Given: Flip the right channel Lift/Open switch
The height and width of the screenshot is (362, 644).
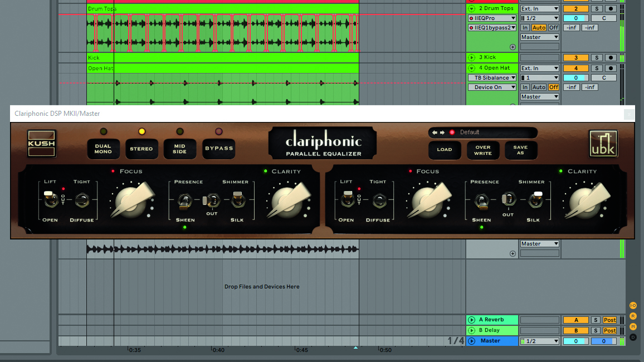Looking at the screenshot, I should pyautogui.click(x=348, y=199).
